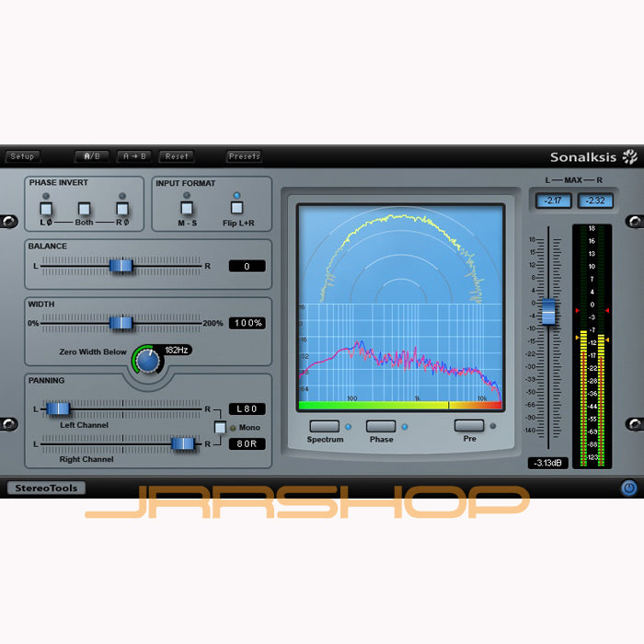Click the left output level meter
644x644 pixels.
pyautogui.click(x=583, y=346)
